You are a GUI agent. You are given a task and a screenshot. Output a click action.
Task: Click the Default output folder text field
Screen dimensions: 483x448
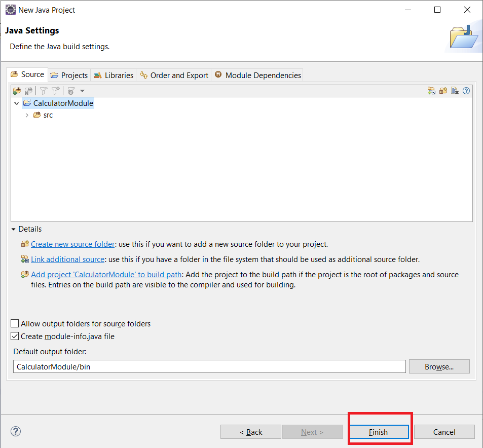point(209,366)
